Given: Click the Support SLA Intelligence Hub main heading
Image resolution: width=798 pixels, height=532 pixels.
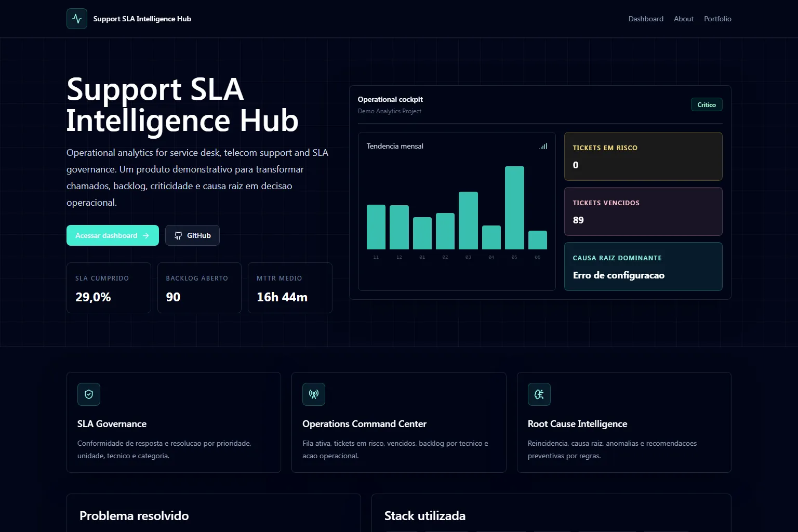Looking at the screenshot, I should tap(182, 104).
